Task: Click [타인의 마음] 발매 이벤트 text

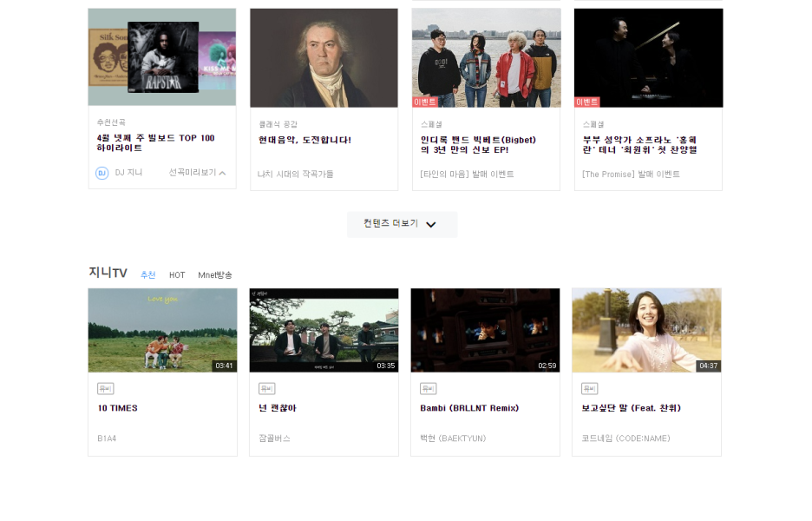Action: click(467, 175)
